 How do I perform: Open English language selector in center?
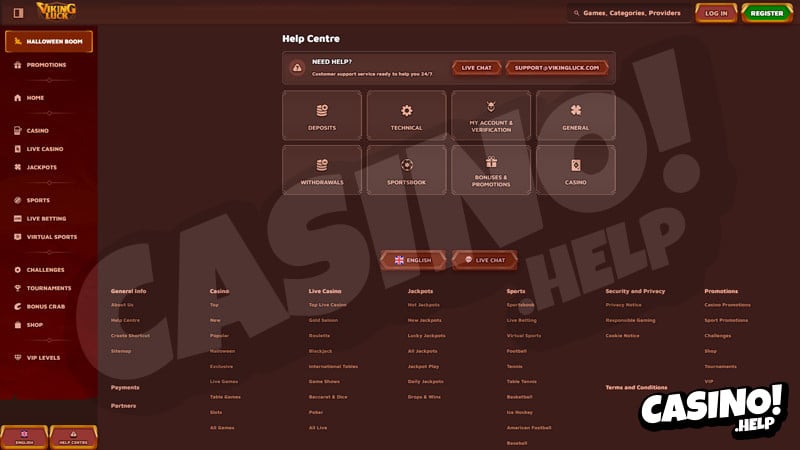413,260
